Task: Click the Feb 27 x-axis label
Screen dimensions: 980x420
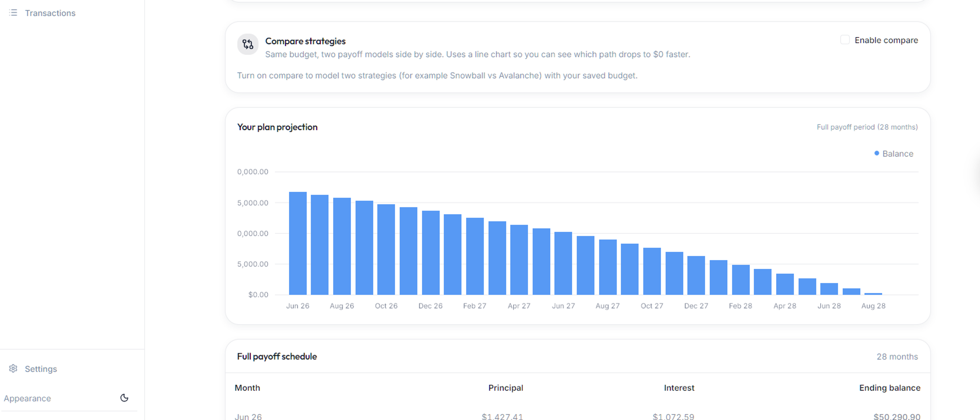Action: pos(474,306)
